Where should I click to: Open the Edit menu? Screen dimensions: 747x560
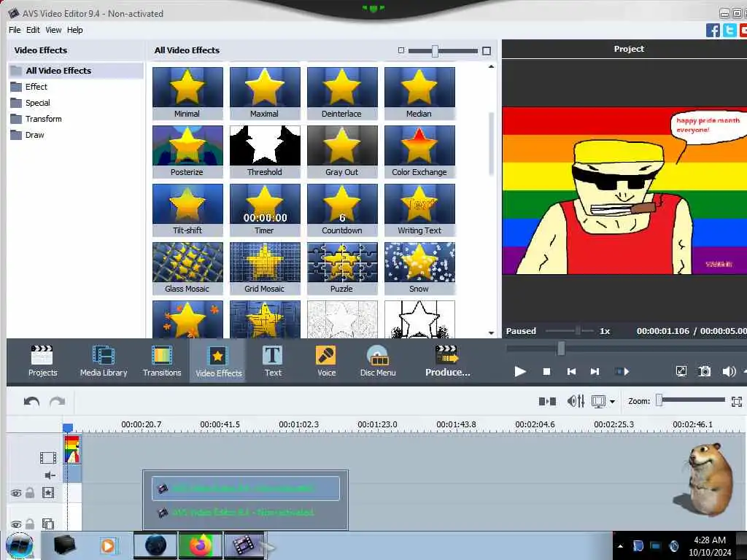33,30
